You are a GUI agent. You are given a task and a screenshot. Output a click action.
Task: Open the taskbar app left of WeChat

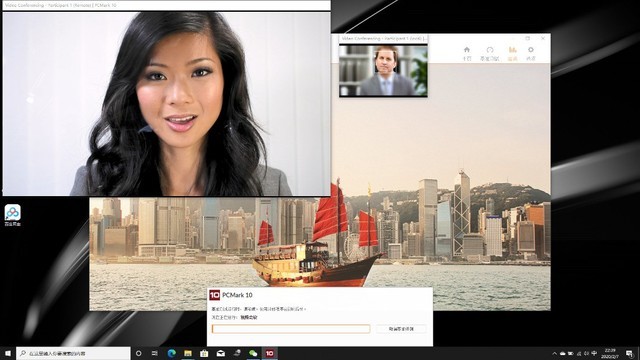(237, 353)
